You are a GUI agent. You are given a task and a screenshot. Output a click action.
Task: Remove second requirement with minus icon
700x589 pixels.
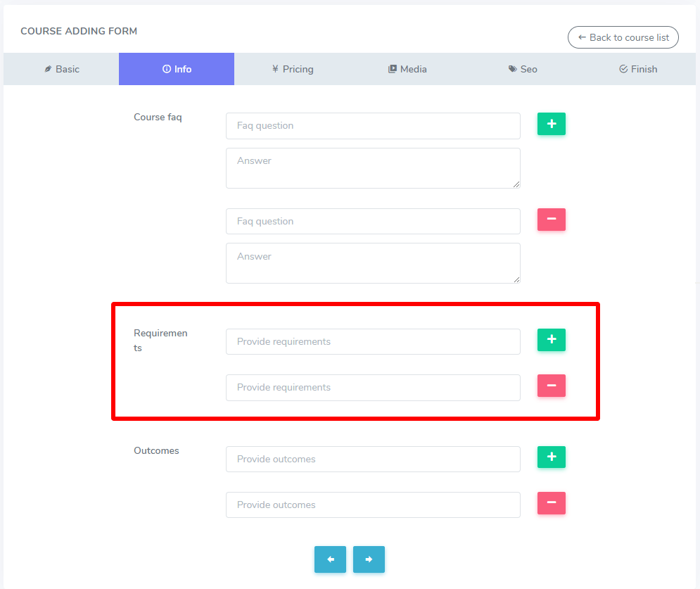coord(551,386)
